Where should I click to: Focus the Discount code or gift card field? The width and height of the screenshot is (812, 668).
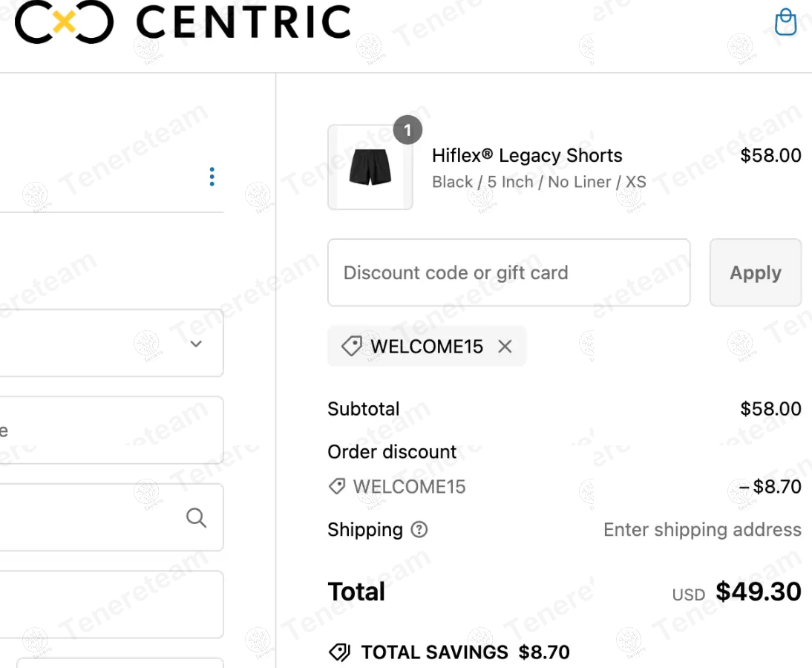point(508,272)
